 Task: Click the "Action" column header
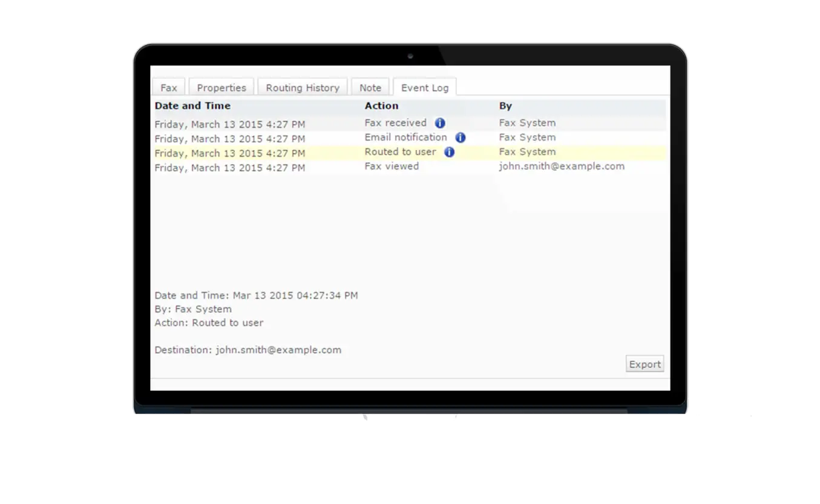381,106
